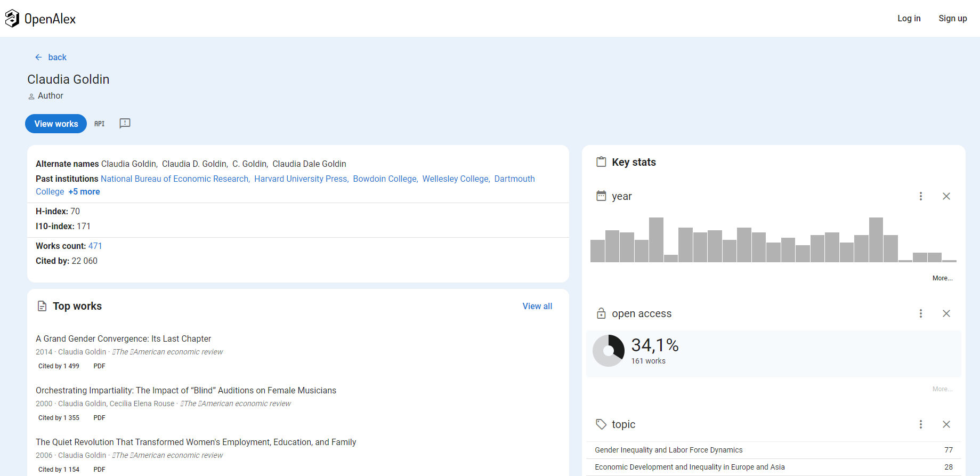Screen dimensions: 980x476
Task: Click the open access lock icon
Action: pos(601,313)
